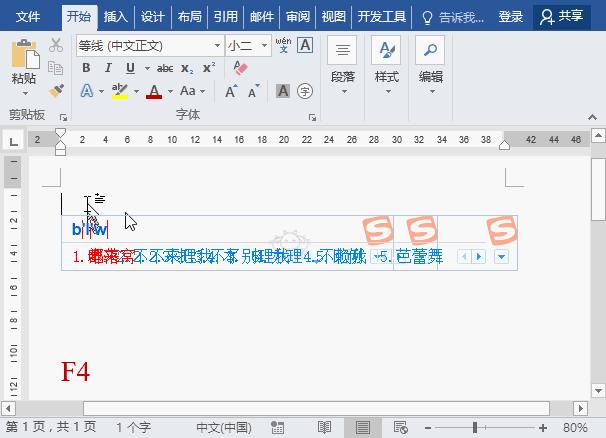This screenshot has width=606, height=438.
Task: Switch to Read Mode view
Action: 324,428
